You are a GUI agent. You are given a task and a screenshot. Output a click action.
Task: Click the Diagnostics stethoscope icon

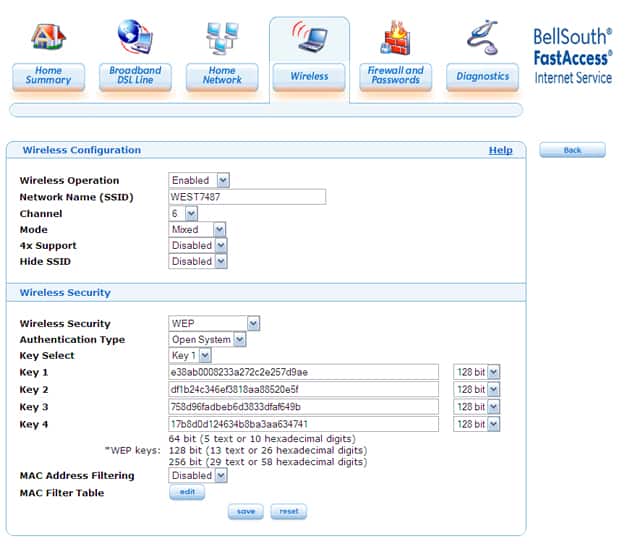[x=482, y=36]
